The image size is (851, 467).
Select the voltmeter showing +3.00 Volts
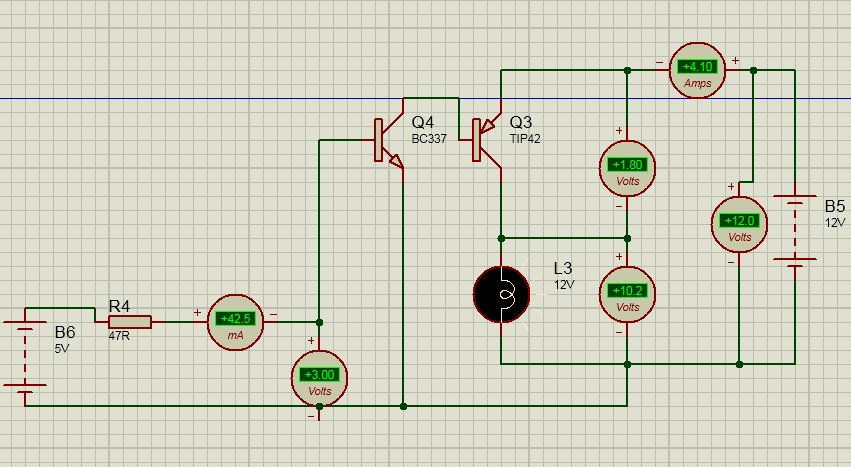point(320,379)
